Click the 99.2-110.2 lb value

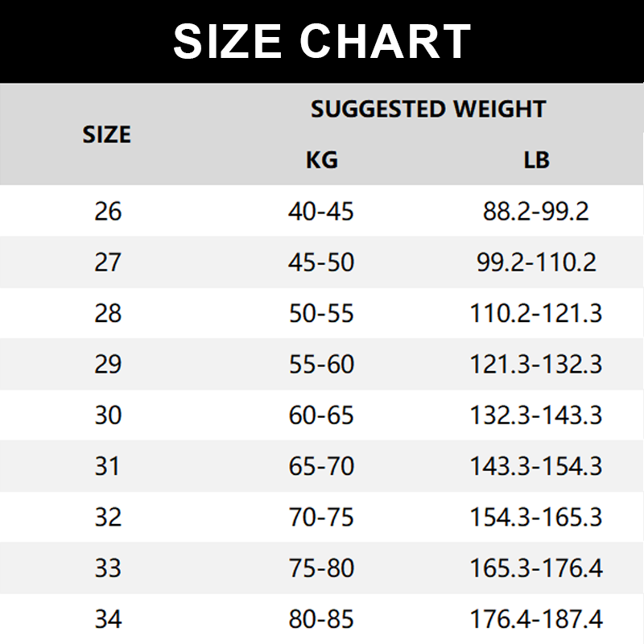pyautogui.click(x=536, y=262)
